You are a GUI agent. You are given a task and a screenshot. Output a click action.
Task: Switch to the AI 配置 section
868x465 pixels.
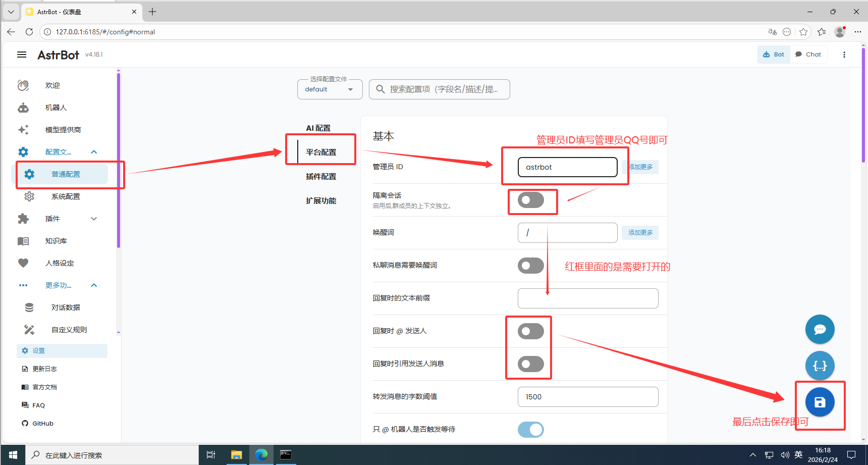pyautogui.click(x=318, y=128)
